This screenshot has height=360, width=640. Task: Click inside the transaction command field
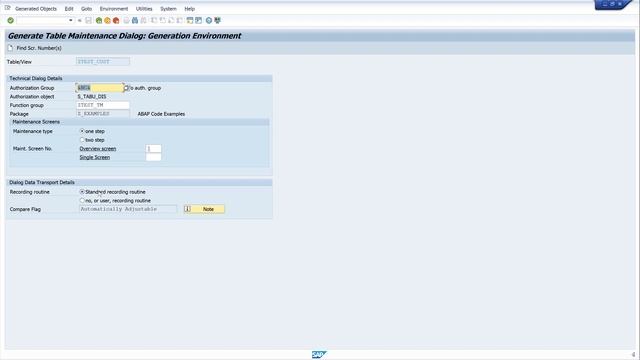pos(42,20)
